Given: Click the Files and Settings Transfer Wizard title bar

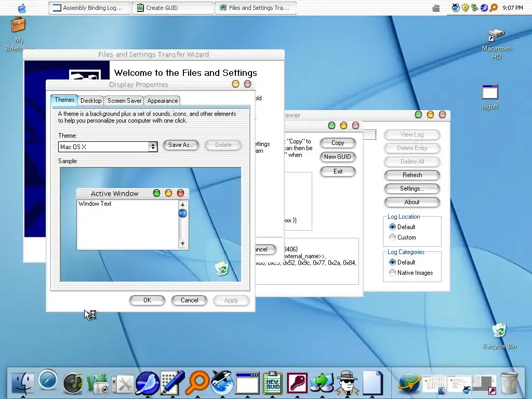Looking at the screenshot, I should (x=153, y=54).
